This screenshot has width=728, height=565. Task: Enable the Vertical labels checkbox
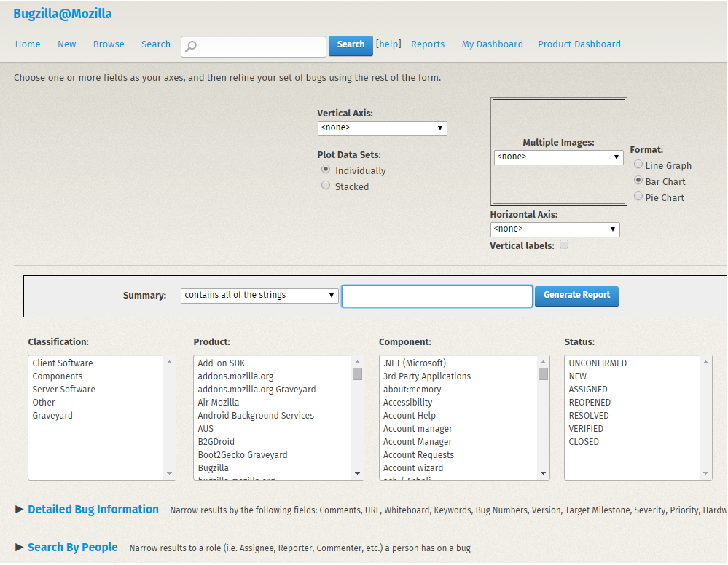pyautogui.click(x=564, y=245)
